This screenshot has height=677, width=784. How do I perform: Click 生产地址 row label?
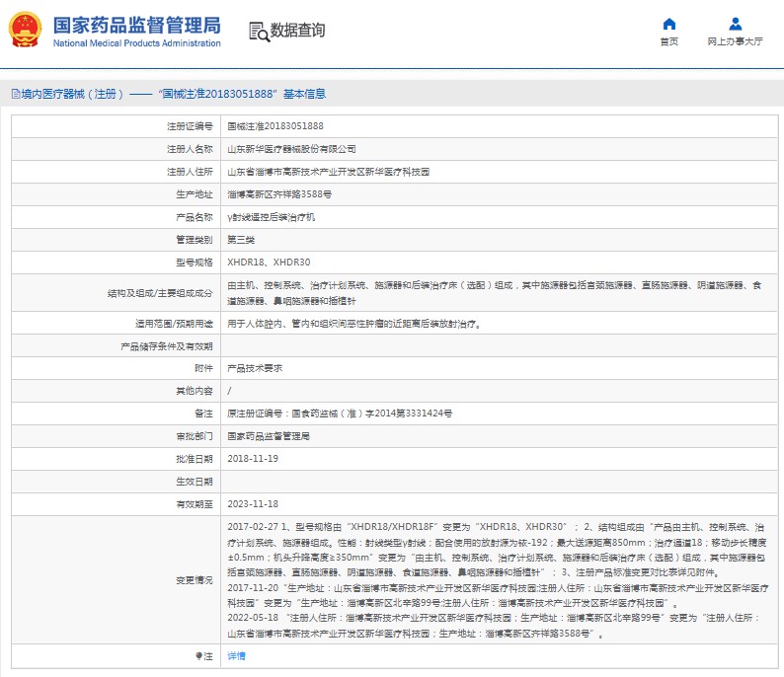click(194, 194)
